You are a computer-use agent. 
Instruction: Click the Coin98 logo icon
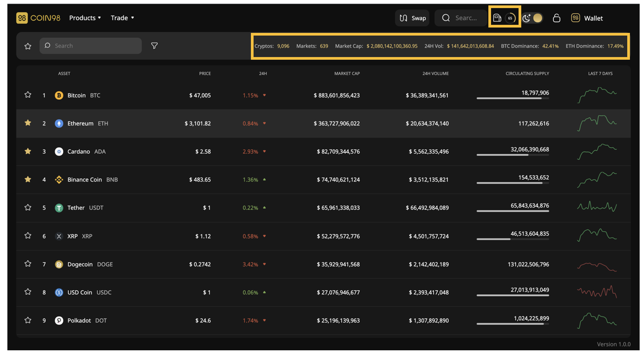click(x=22, y=18)
